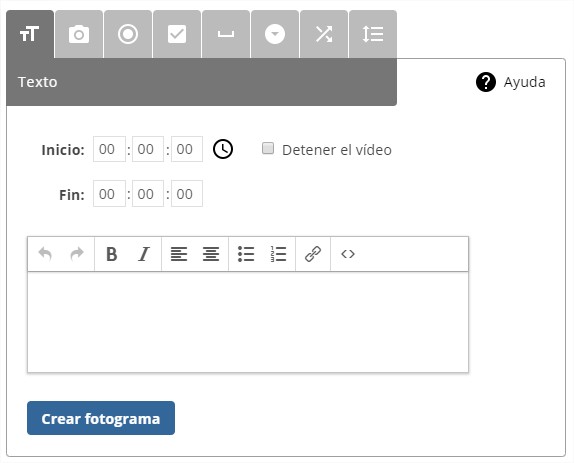Insert link using chain icon

[x=313, y=254]
